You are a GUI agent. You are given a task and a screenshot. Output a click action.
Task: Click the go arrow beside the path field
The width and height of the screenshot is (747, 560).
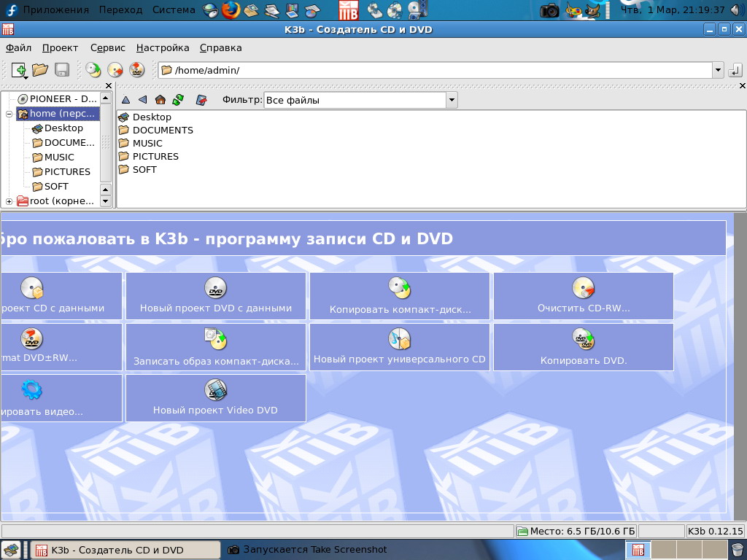click(x=735, y=71)
